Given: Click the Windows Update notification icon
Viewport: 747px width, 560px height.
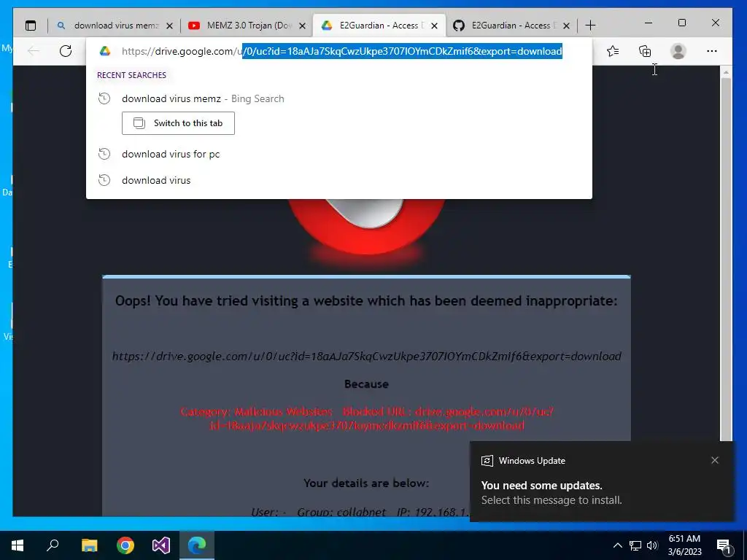Looking at the screenshot, I should point(487,461).
